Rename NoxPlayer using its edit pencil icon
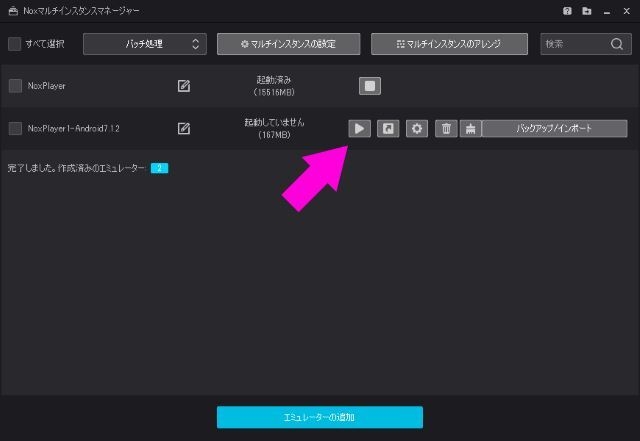 click(x=184, y=86)
